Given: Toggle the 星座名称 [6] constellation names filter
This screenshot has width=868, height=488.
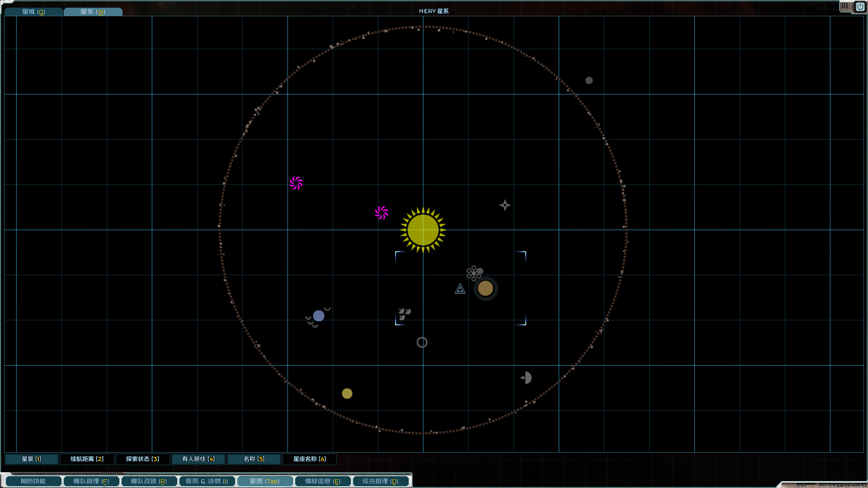Looking at the screenshot, I should coord(309,459).
